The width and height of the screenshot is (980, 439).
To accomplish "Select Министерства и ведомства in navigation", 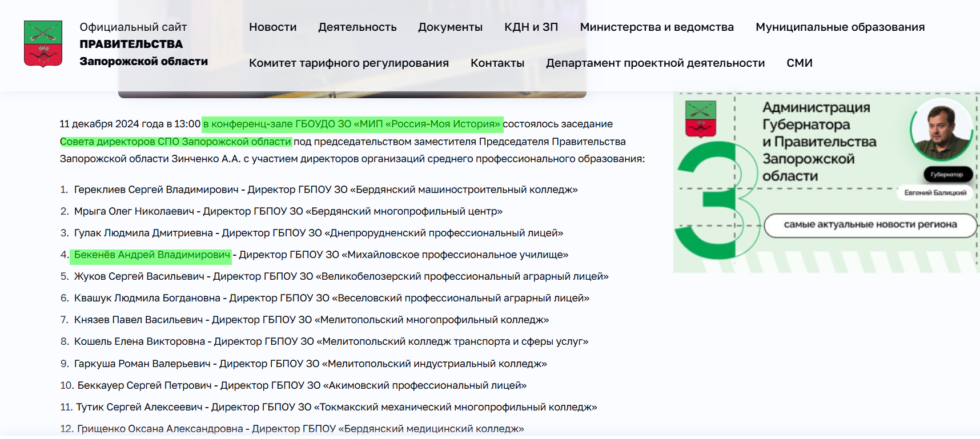I will [656, 27].
